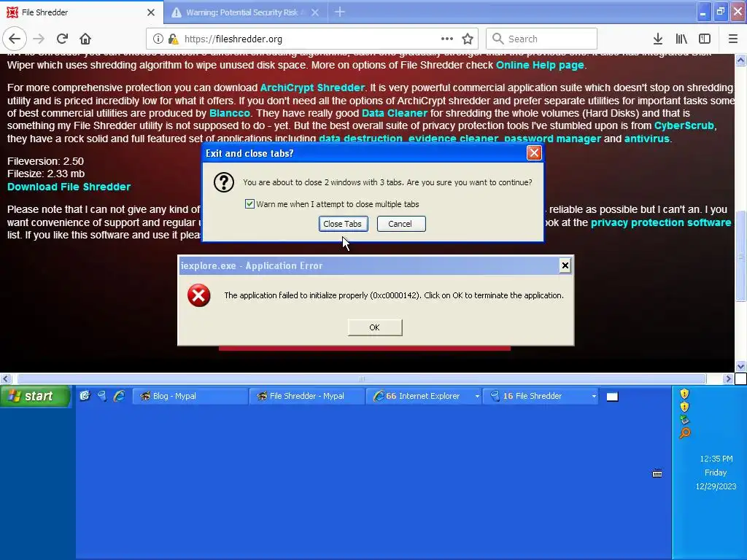
Task: Click horizontal scrollbar right arrow
Action: pyautogui.click(x=727, y=379)
